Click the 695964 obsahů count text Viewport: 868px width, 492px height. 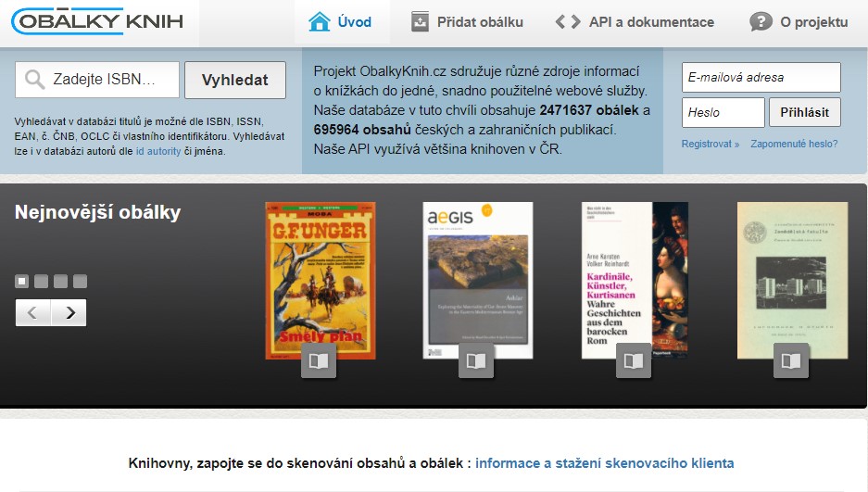362,130
